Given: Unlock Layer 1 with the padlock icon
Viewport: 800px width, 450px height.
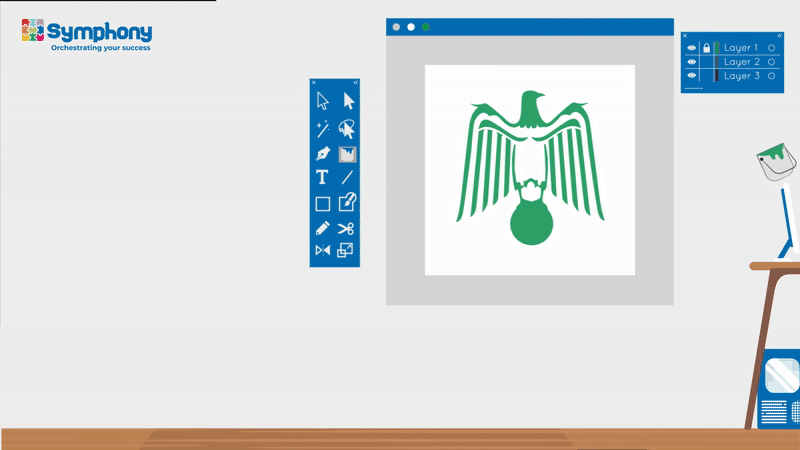Looking at the screenshot, I should coord(706,47).
